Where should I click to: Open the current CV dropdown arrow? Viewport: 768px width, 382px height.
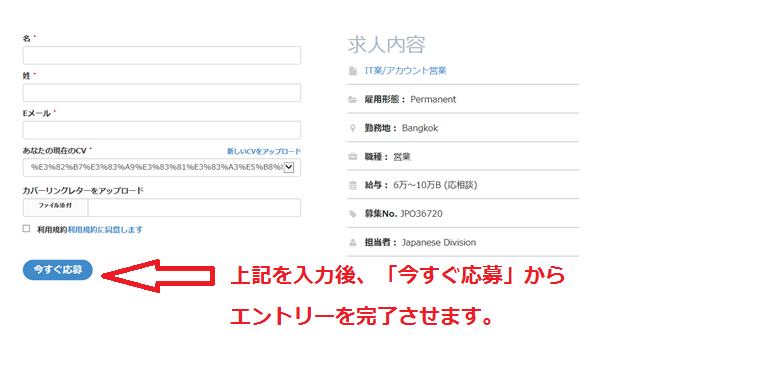point(288,167)
